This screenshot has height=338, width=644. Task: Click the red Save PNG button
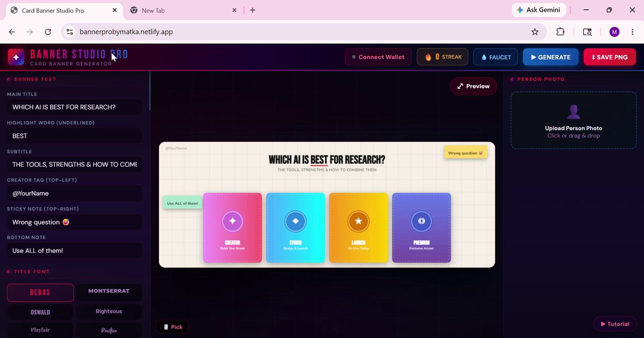[610, 57]
